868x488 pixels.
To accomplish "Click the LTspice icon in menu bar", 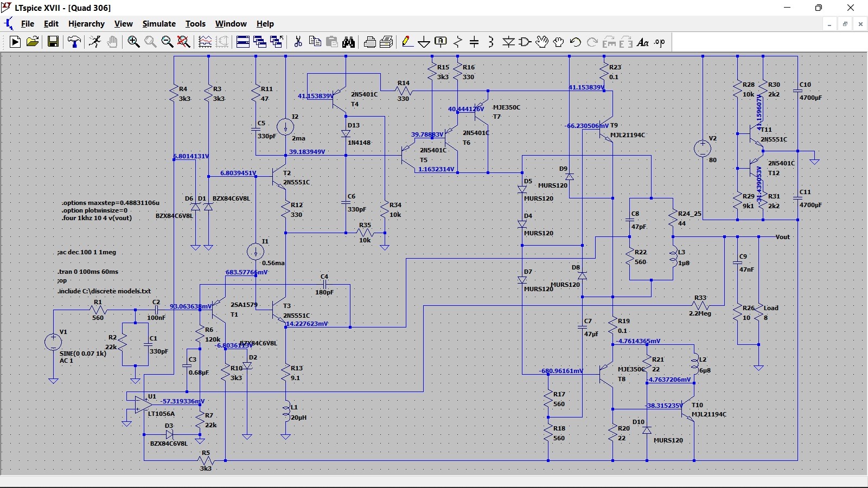I will 9,24.
